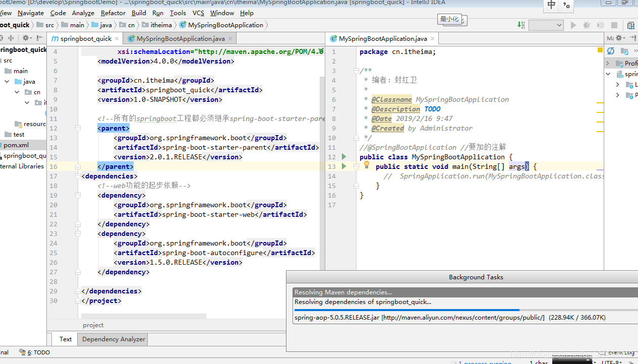Click the 'Resolving Maven dependencies...' task header
The image size is (638, 364).
465,292
